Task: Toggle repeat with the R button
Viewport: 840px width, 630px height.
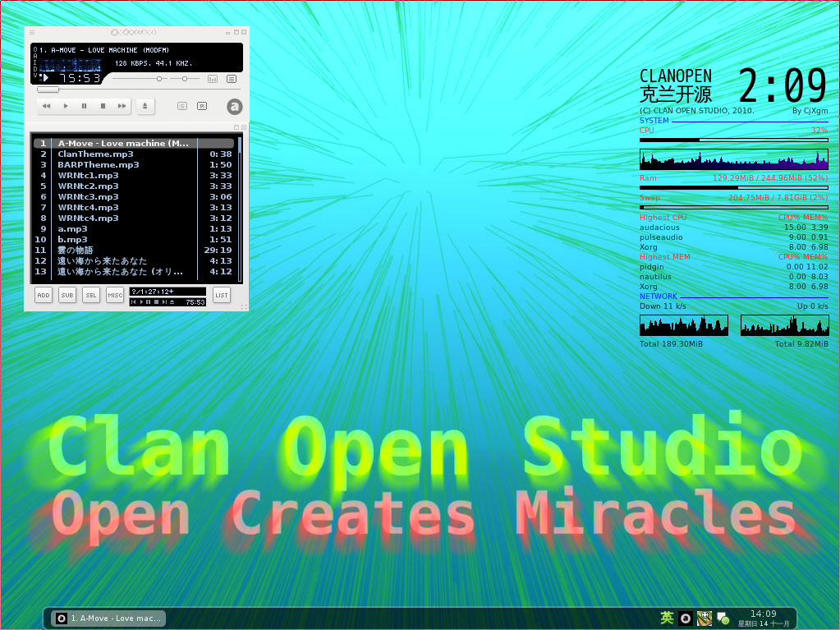Action: [202, 106]
